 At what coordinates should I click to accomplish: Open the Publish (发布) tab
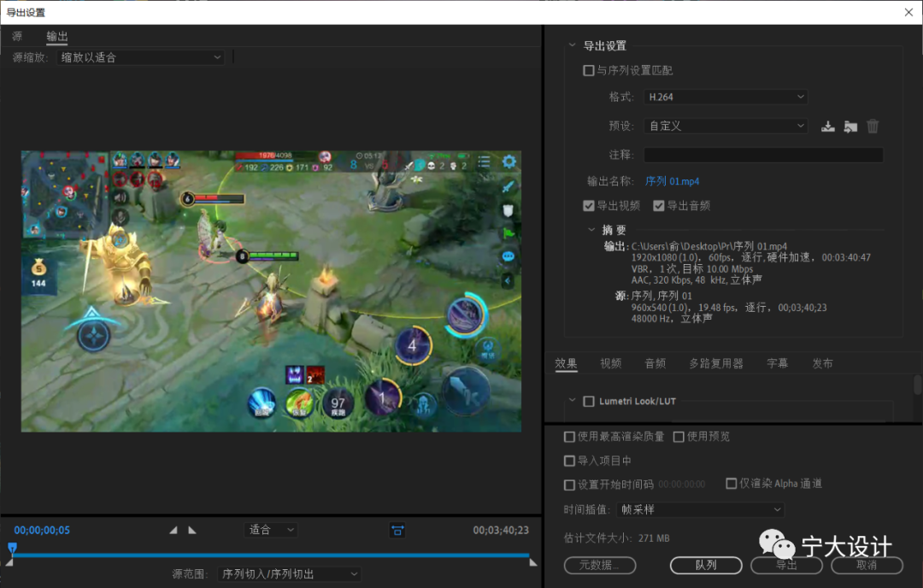822,363
